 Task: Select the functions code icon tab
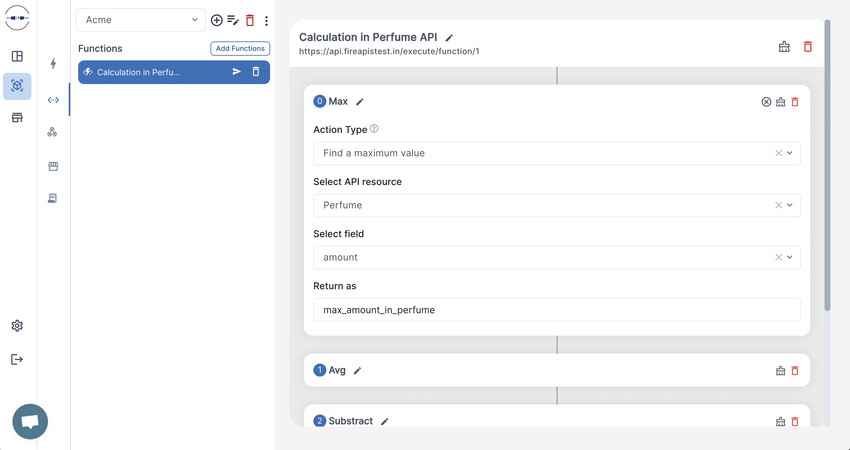pyautogui.click(x=53, y=100)
